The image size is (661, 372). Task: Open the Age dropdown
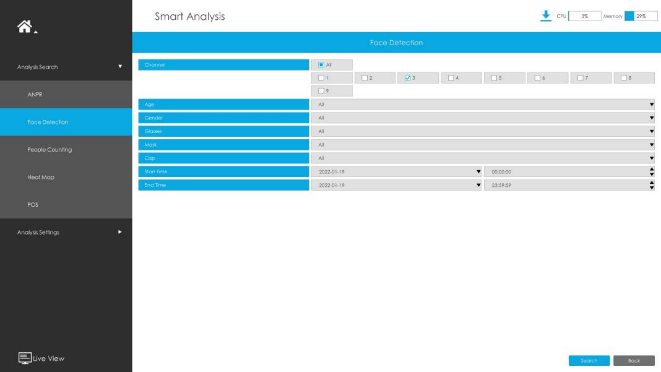[483, 104]
